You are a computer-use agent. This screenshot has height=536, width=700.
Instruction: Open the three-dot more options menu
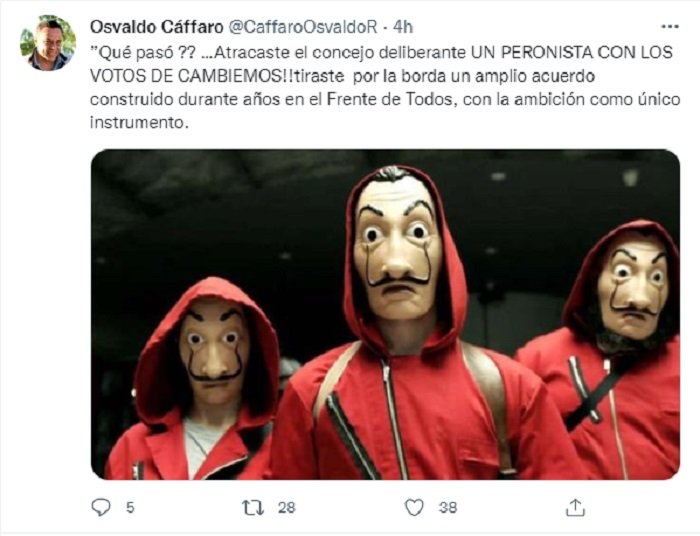670,27
